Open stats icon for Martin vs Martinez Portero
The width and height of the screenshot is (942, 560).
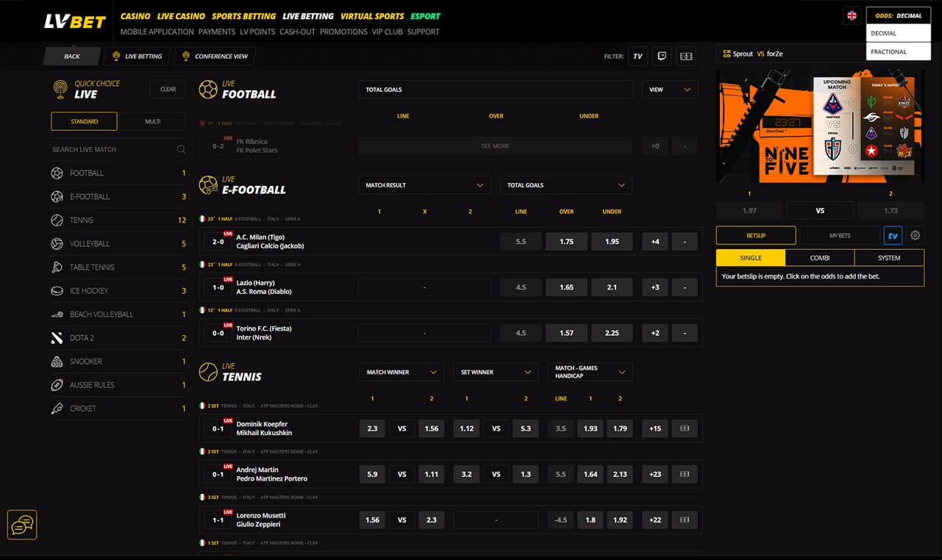[685, 474]
